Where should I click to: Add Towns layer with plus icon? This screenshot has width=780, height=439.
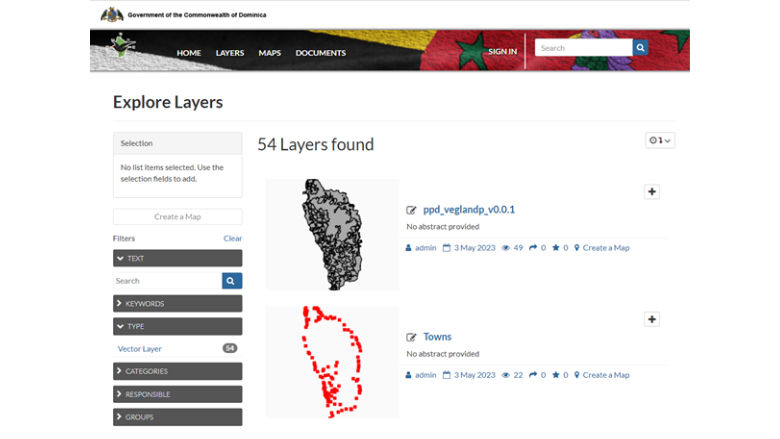tap(652, 319)
